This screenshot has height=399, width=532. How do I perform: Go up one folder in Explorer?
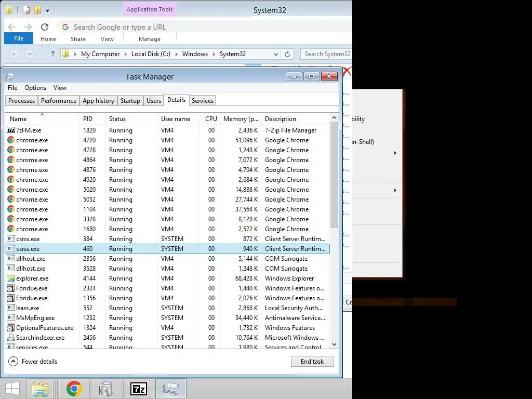click(x=52, y=54)
